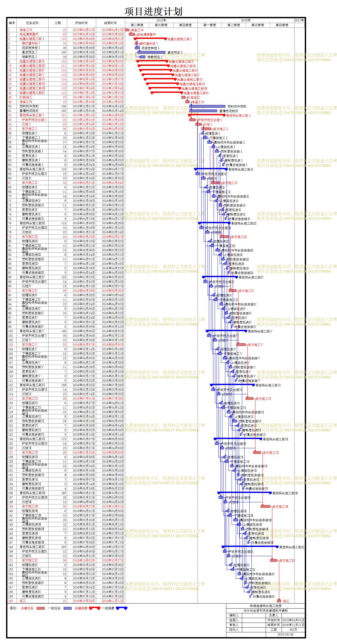Select 基槽挖泥抛石 task name in table
The height and width of the screenshot is (644, 337).
click(29, 111)
